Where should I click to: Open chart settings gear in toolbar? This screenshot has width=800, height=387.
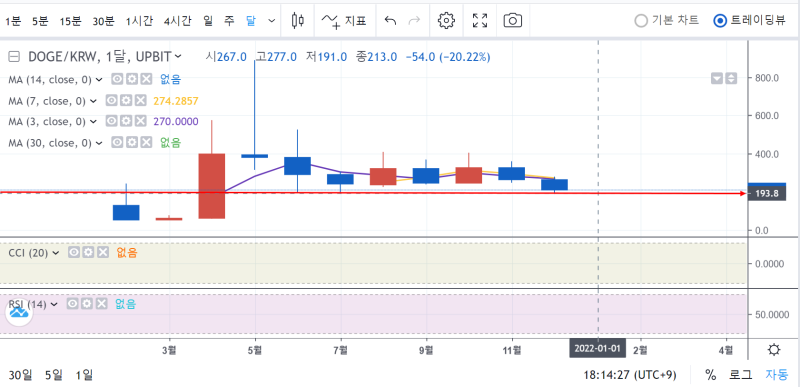(446, 20)
